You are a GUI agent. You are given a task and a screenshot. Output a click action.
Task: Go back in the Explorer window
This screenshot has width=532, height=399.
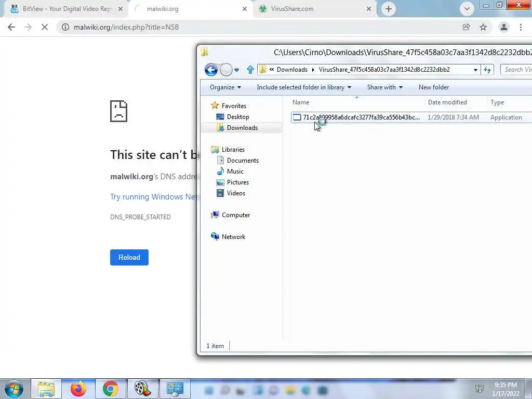pos(211,70)
